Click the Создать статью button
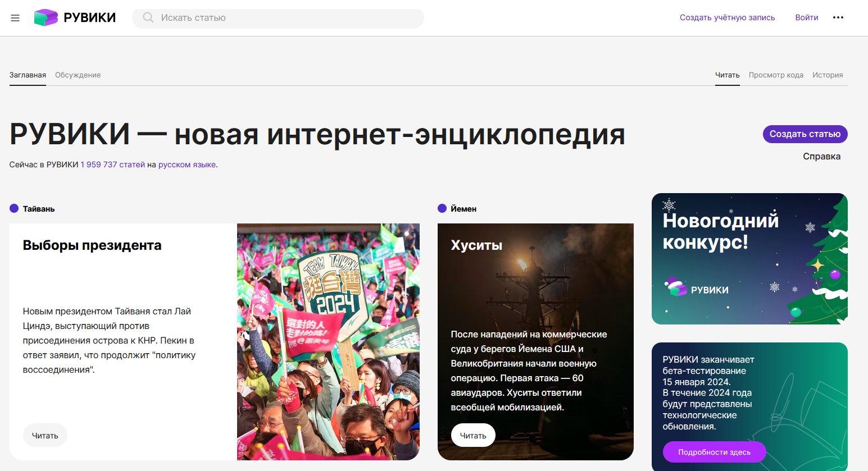This screenshot has height=471, width=868. click(805, 134)
